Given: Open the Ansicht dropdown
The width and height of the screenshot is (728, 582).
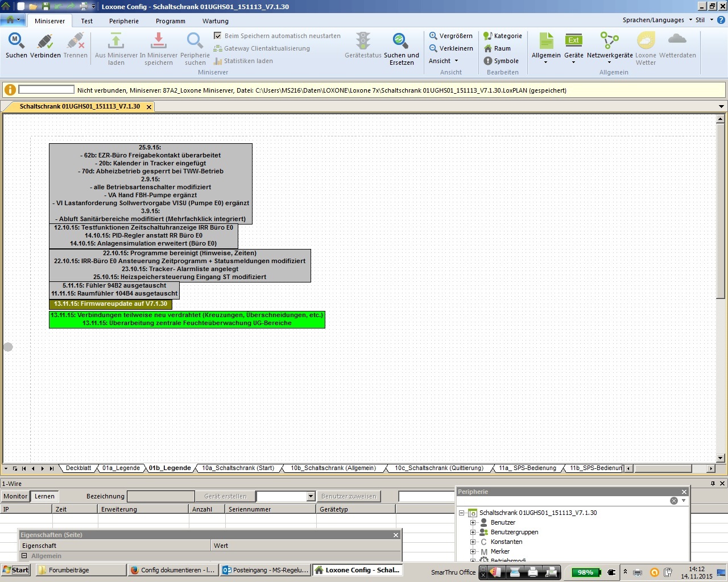Looking at the screenshot, I should (x=444, y=61).
